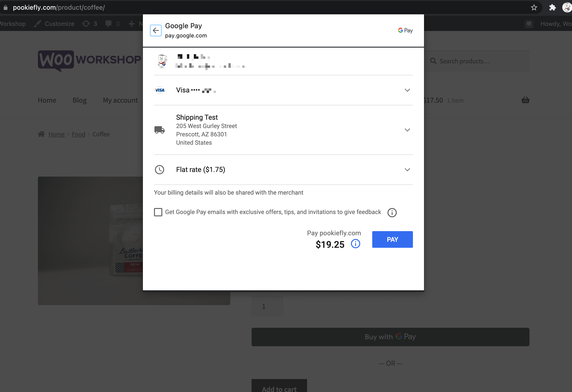This screenshot has width=572, height=392.
Task: Open the blue info icon next to $19.25
Action: tap(355, 244)
